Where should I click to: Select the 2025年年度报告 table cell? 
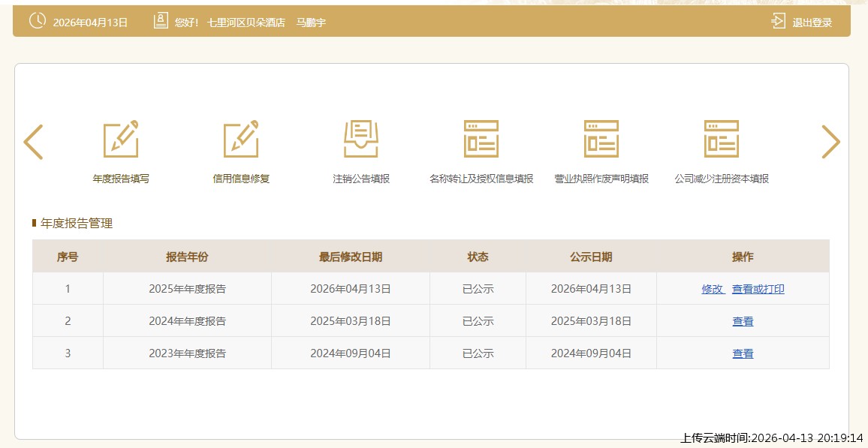(187, 289)
